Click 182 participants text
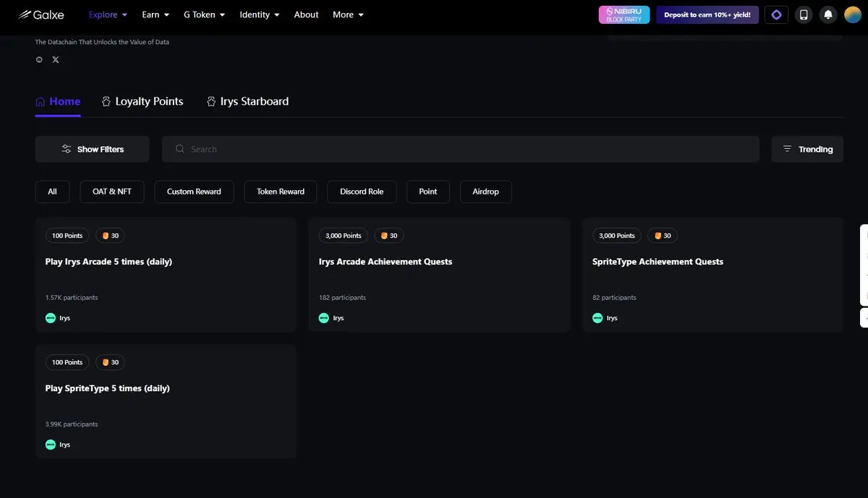Screen dimensions: 868x498 [342, 298]
